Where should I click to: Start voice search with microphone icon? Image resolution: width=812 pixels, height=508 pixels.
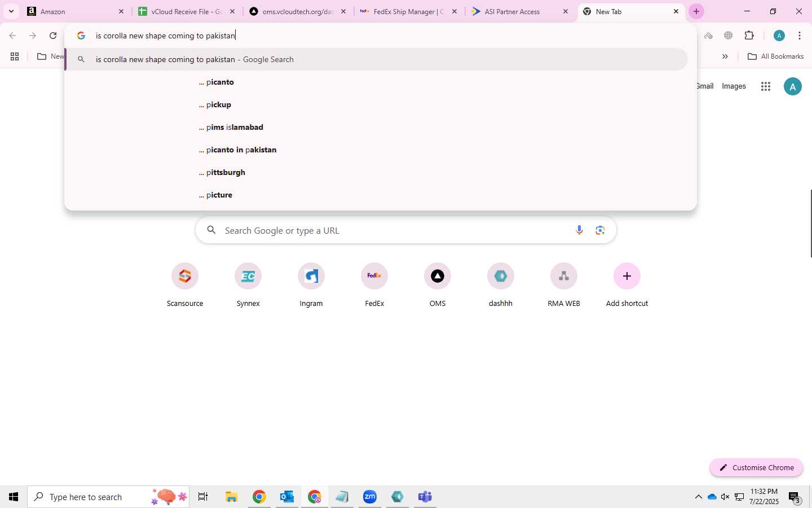[x=579, y=230]
